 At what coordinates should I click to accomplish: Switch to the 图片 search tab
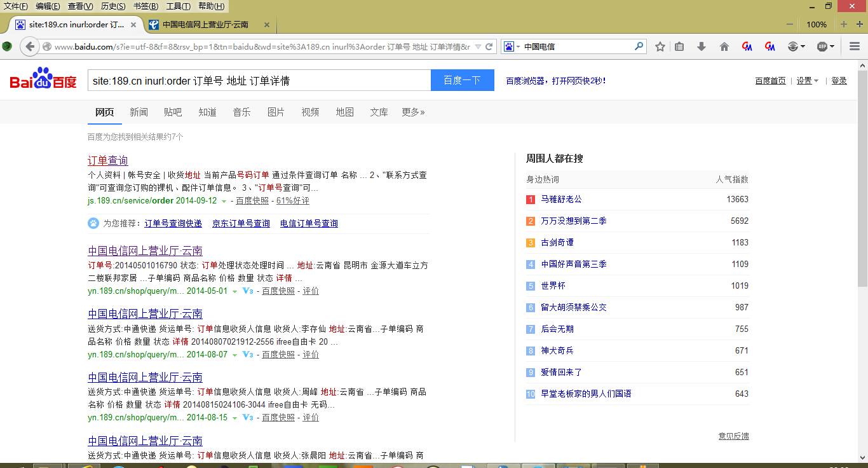276,112
